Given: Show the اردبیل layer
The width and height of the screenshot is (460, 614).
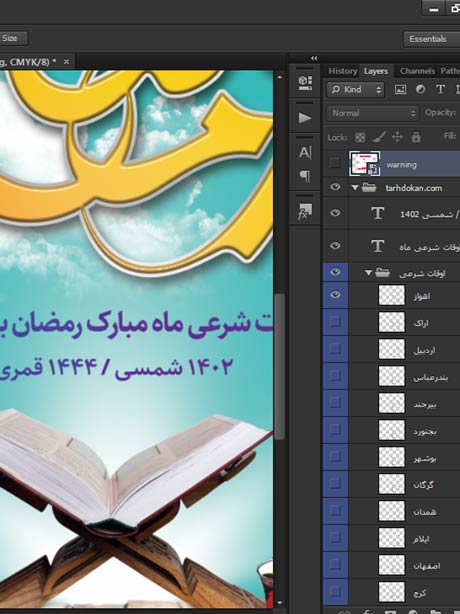Looking at the screenshot, I should tap(335, 349).
